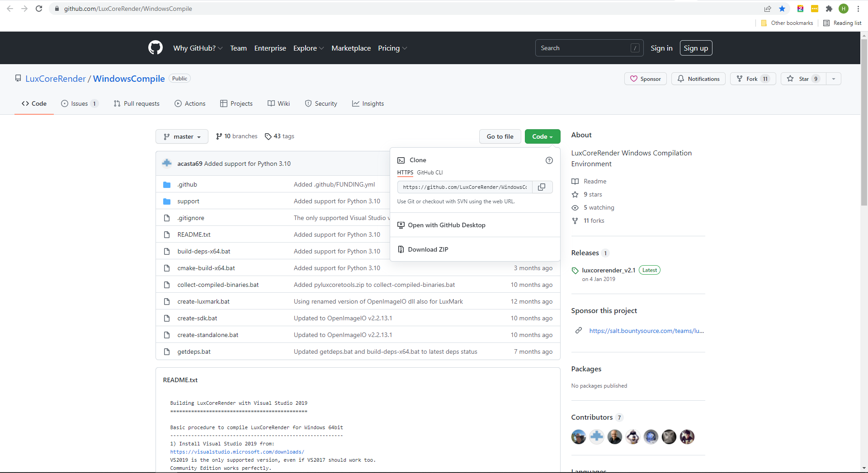Switch clone method to GitHub CLI
The image size is (868, 473).
429,173
